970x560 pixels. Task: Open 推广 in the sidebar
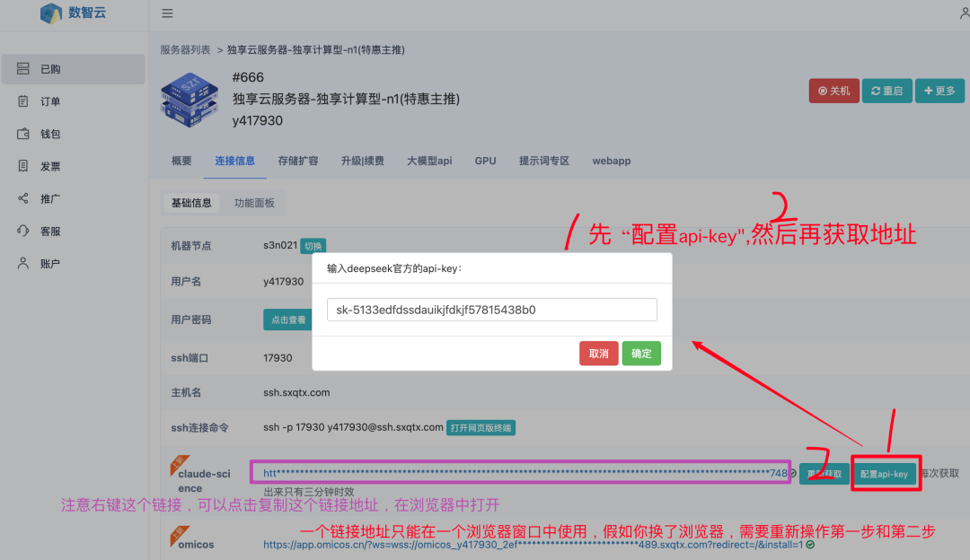73,198
